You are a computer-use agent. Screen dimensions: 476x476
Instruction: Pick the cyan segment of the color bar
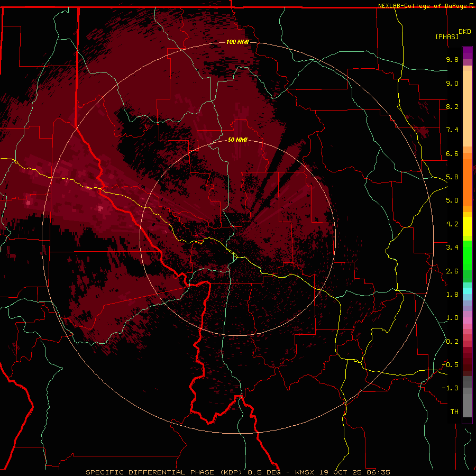point(467,291)
